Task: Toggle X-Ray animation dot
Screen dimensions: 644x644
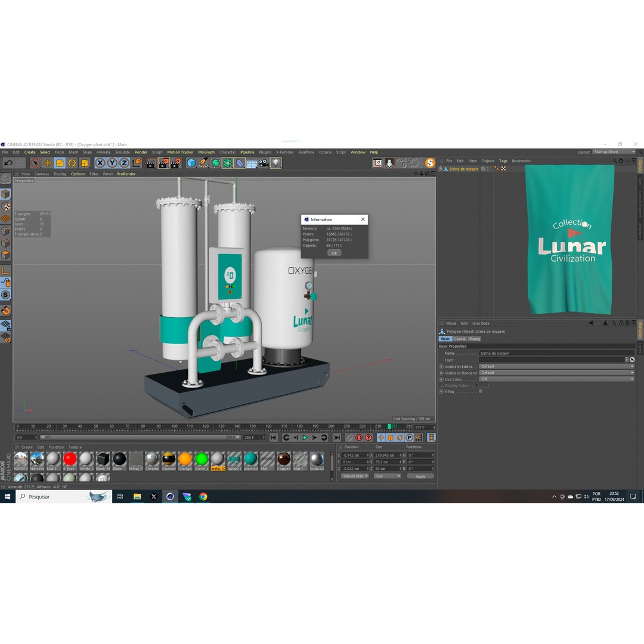Action: point(441,392)
